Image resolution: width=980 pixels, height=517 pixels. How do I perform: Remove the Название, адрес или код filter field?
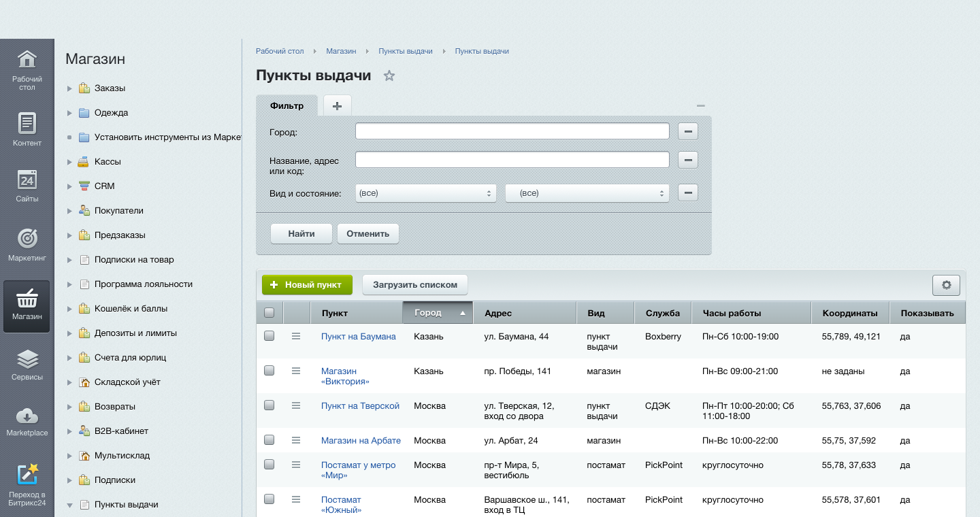pos(688,160)
